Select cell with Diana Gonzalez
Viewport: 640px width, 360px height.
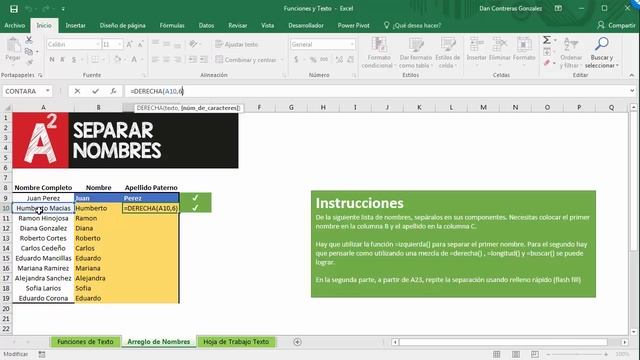43,228
